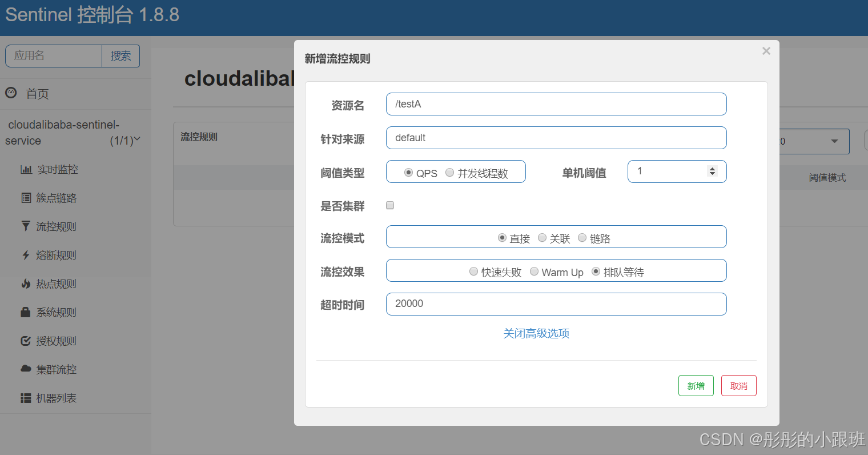Close the 新增流控规则 dialog with the X

766,51
